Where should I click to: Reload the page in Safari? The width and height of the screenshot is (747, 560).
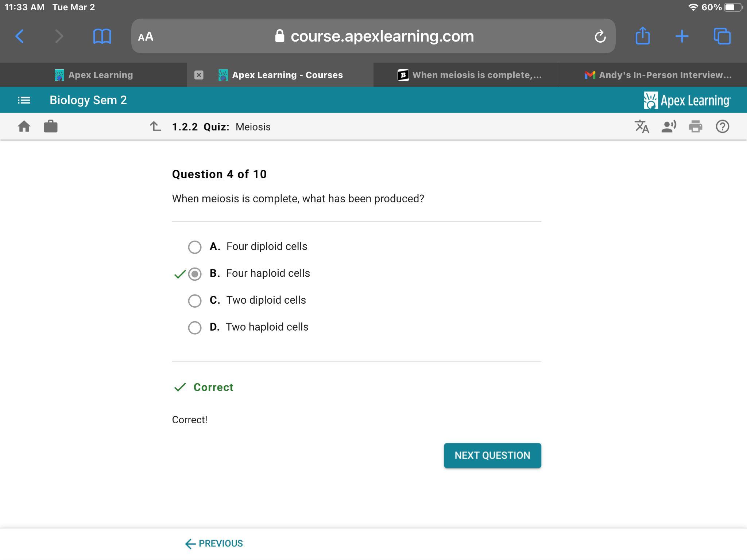(600, 36)
